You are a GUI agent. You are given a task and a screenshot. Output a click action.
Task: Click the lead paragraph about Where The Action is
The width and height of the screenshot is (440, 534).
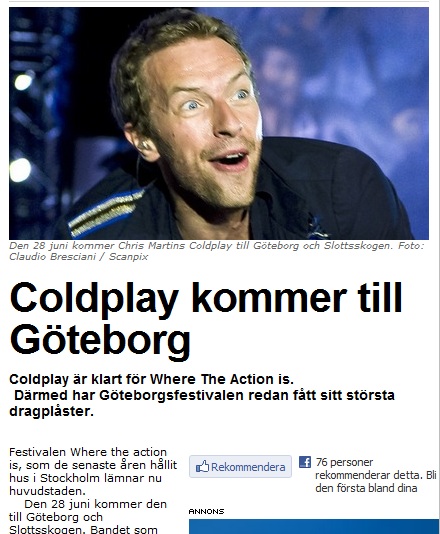202,395
